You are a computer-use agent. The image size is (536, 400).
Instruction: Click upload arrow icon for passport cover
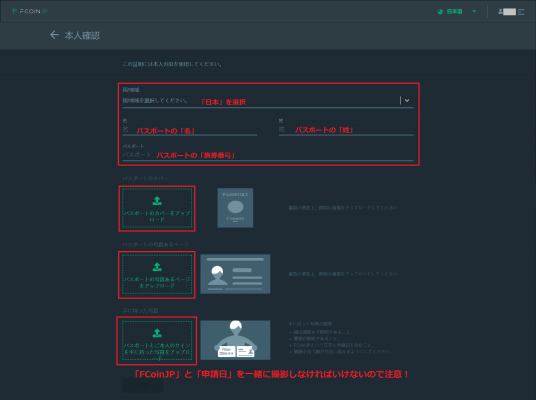click(x=157, y=201)
